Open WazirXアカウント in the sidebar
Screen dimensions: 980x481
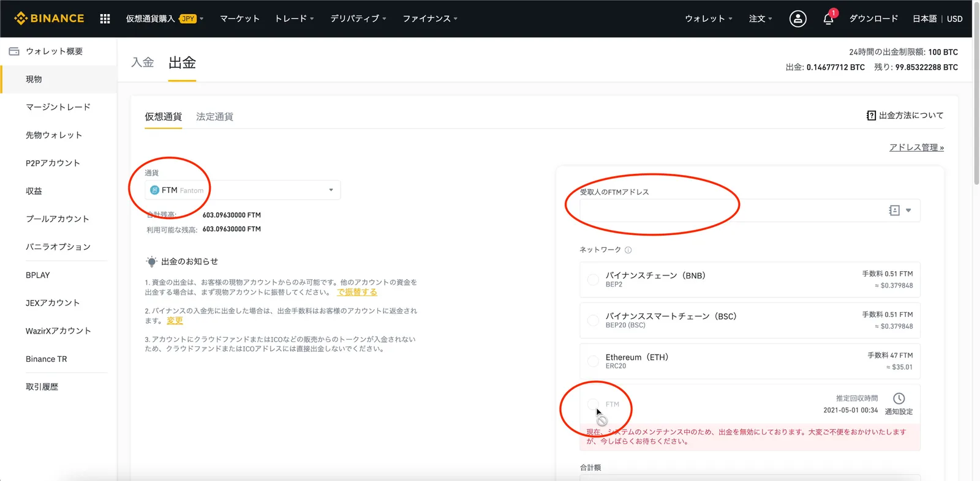coord(58,331)
